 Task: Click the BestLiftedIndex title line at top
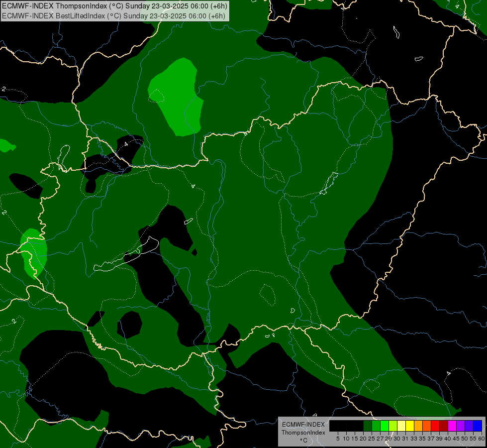(x=114, y=16)
